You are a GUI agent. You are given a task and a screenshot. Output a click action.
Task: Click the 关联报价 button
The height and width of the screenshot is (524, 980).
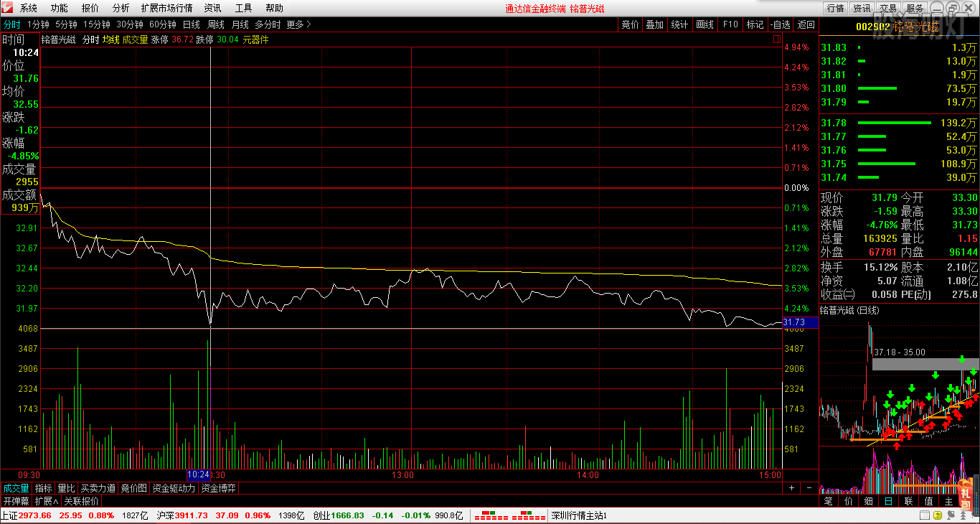[81, 501]
